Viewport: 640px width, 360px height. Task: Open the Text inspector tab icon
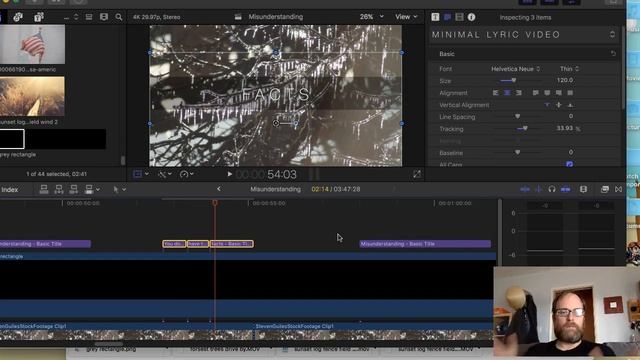coord(435,17)
